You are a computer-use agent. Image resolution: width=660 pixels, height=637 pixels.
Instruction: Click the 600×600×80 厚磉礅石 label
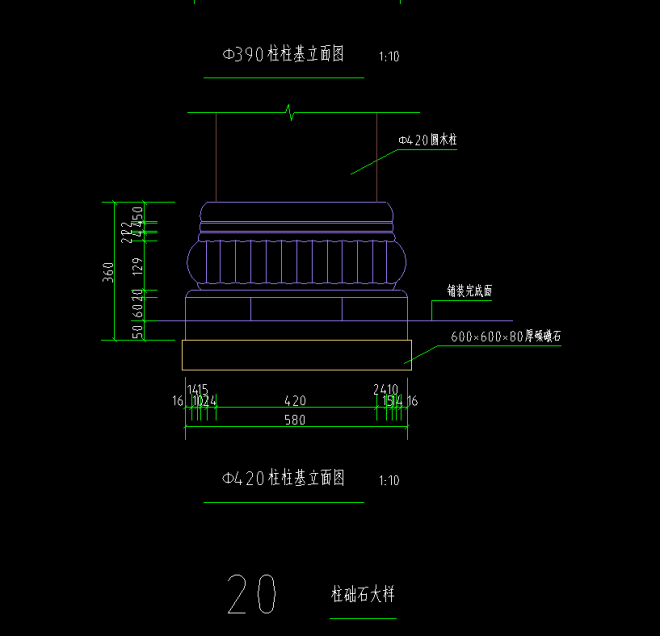[505, 337]
